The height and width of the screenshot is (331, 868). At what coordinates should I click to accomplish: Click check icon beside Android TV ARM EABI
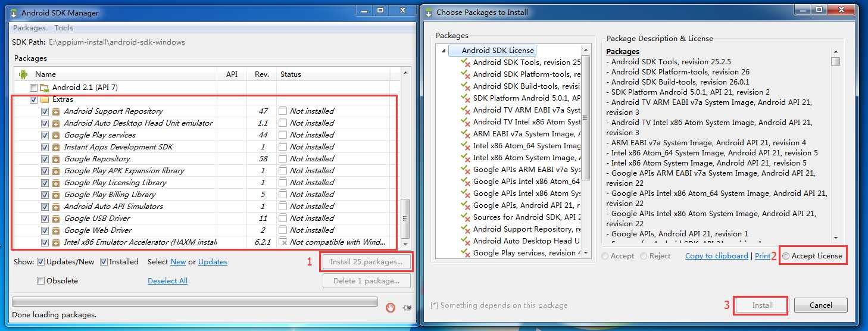[466, 110]
